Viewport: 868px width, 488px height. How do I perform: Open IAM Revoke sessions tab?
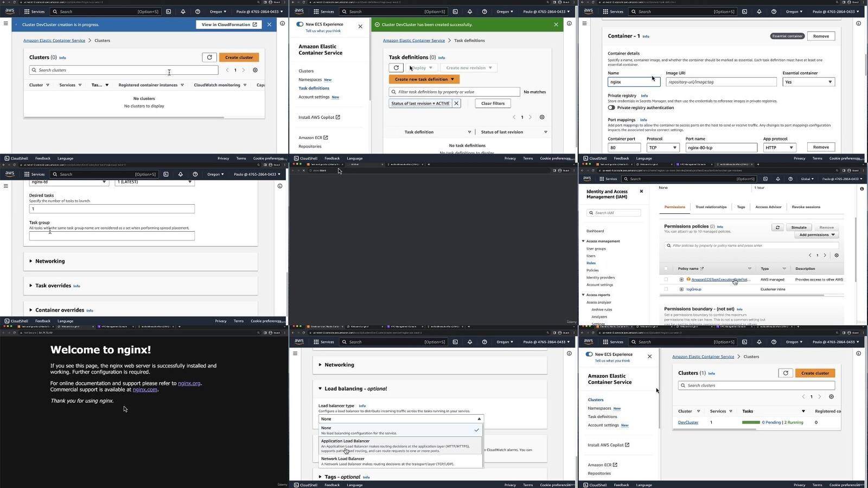coord(806,207)
